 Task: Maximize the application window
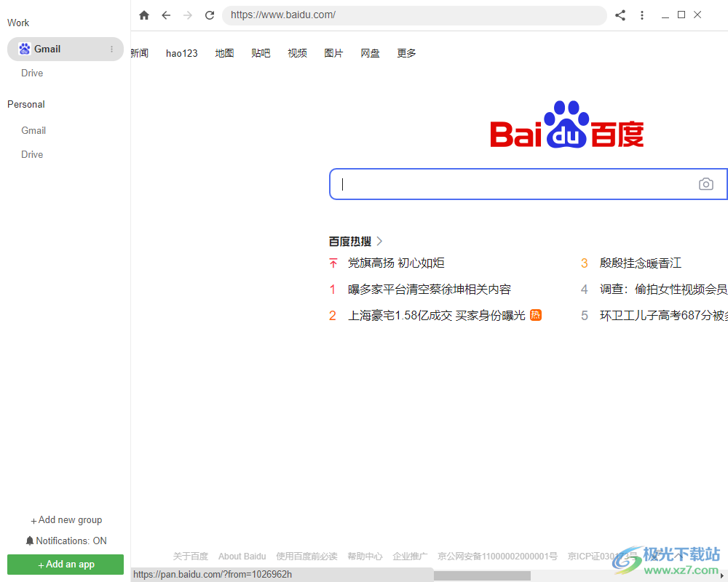681,15
